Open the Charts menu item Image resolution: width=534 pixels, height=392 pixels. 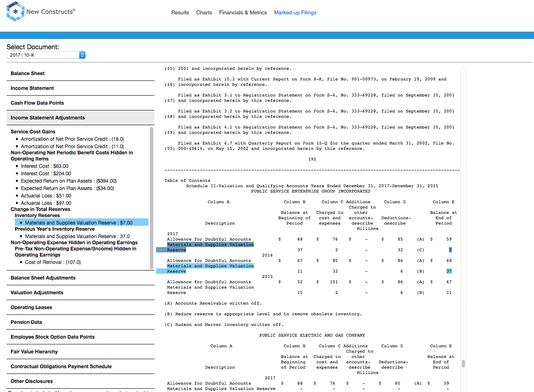pyautogui.click(x=204, y=13)
